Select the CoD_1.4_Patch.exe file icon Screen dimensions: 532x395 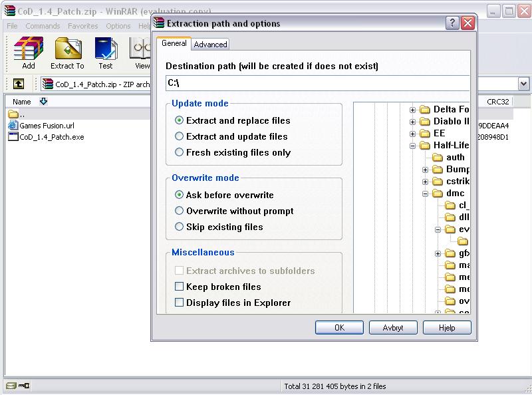click(x=13, y=137)
